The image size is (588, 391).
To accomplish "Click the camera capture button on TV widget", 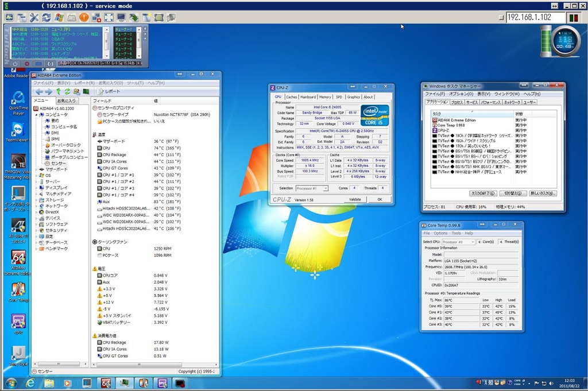I will tap(51, 64).
